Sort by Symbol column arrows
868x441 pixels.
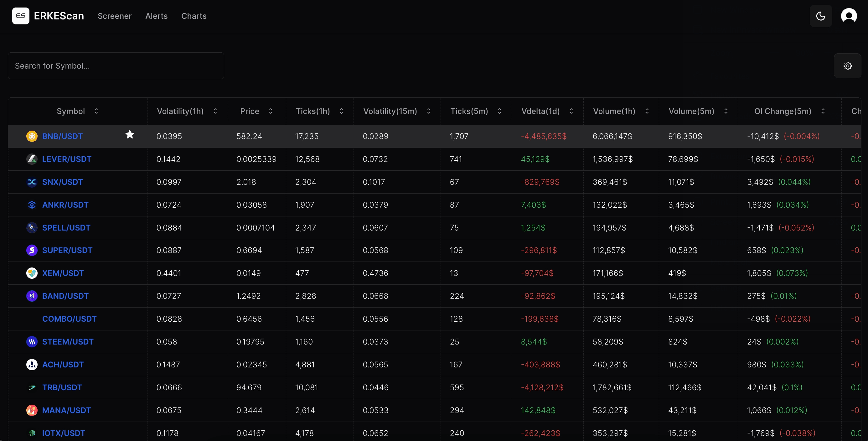pyautogui.click(x=96, y=111)
